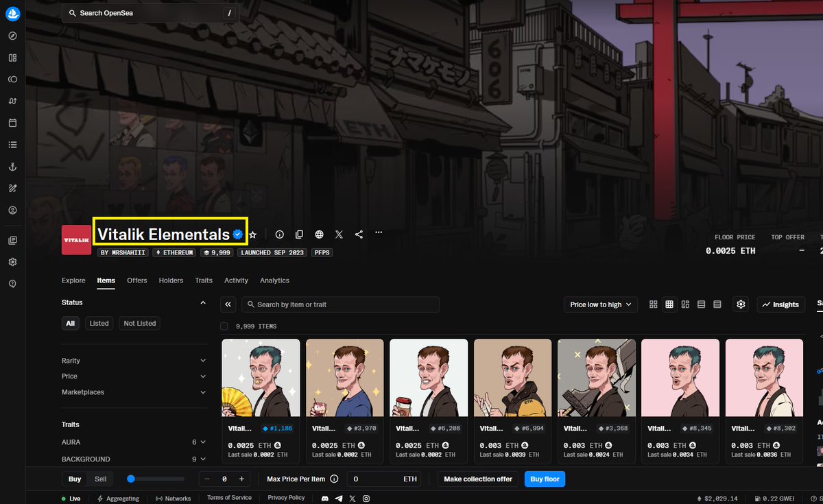Go to the Explore tab
Viewport: 823px width, 504px height.
coord(73,280)
